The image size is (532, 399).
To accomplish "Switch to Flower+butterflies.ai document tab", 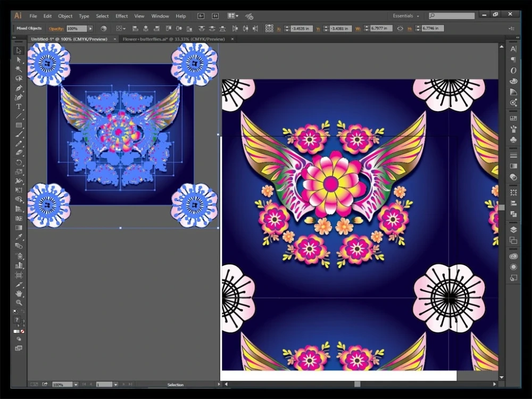I will [x=173, y=39].
